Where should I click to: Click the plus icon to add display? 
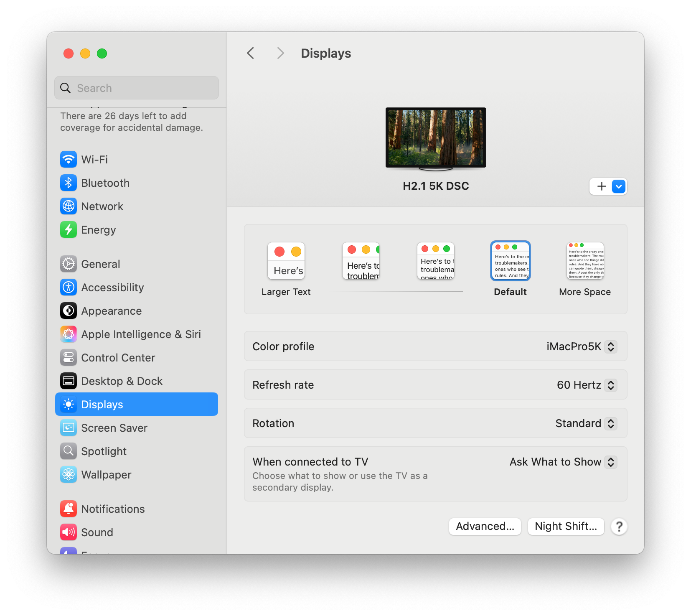click(x=602, y=186)
